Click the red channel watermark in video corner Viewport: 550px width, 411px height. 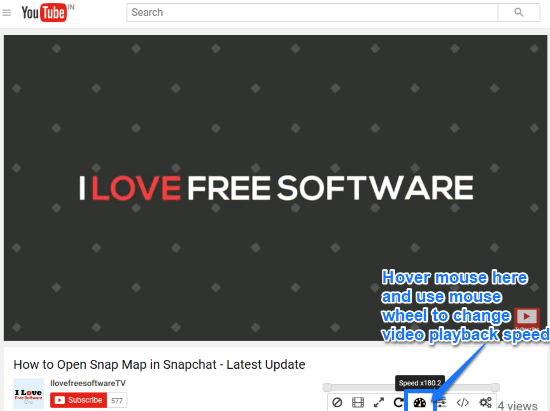click(526, 317)
